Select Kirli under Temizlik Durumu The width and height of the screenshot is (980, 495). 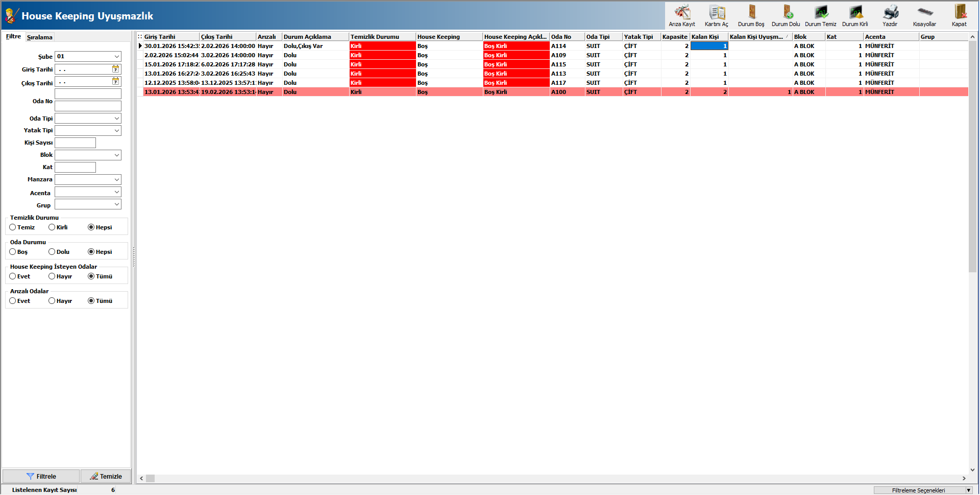(52, 227)
